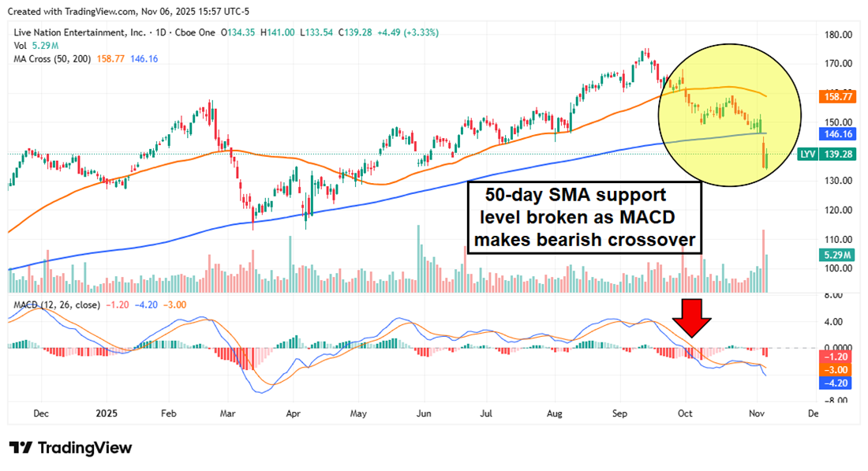
Task: Click the LYV ticker price tag
Action: tap(832, 155)
